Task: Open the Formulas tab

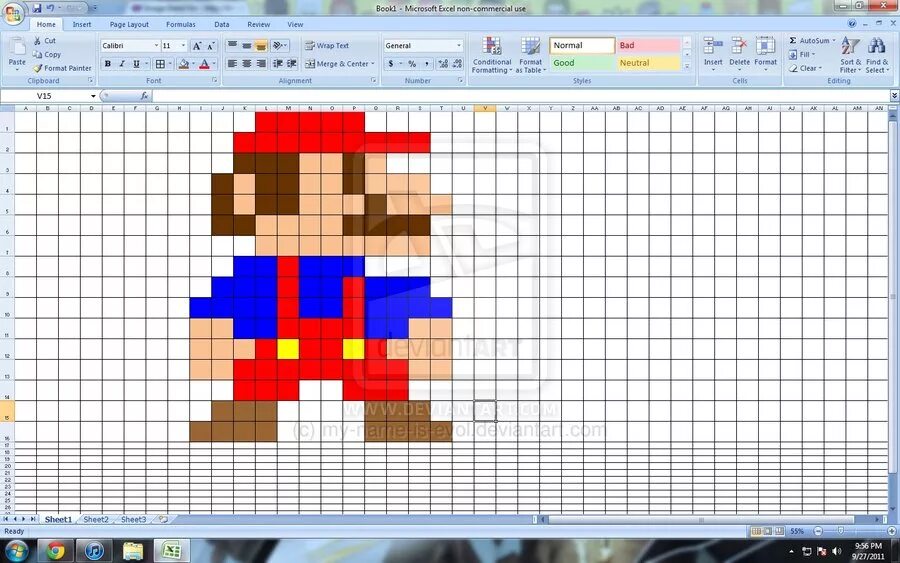Action: (x=181, y=25)
